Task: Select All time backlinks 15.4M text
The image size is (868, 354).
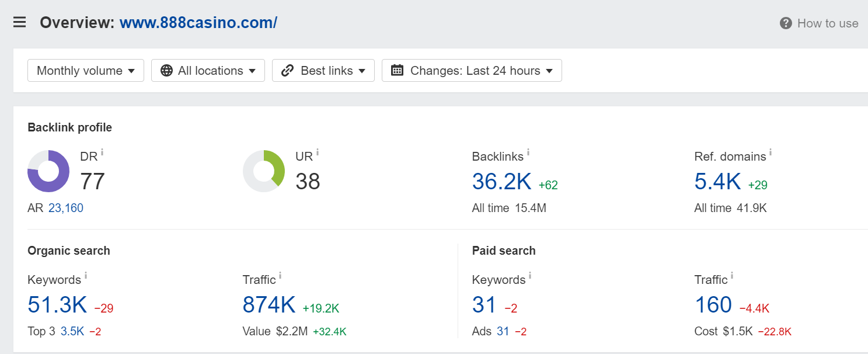Action: [x=510, y=208]
